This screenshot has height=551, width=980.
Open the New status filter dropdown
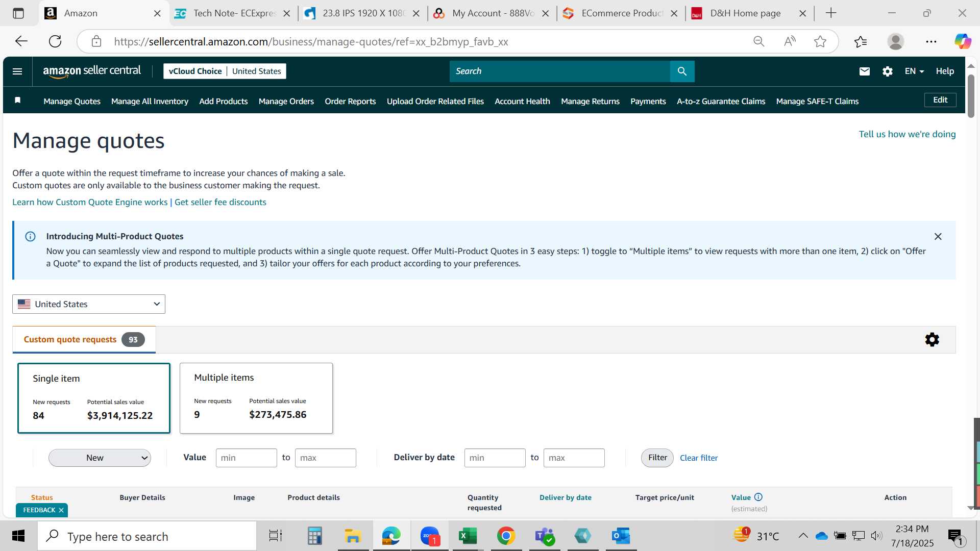click(100, 458)
